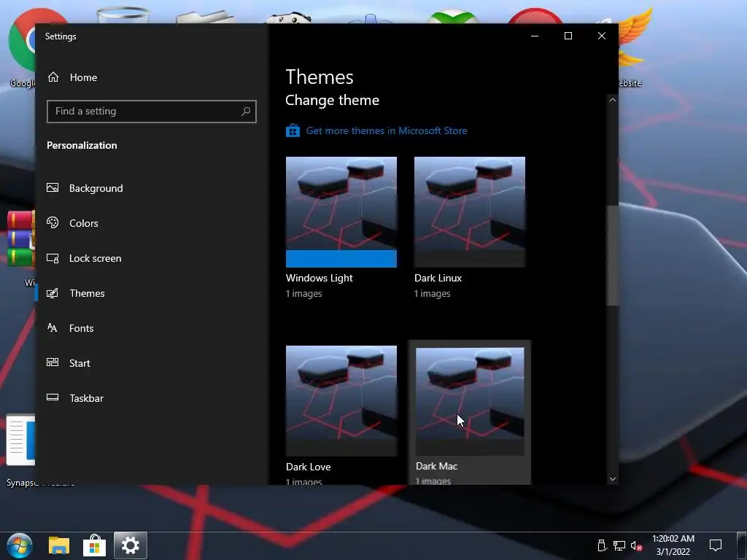747x560 pixels.
Task: Open Microsoft Store from taskbar
Action: 94,545
